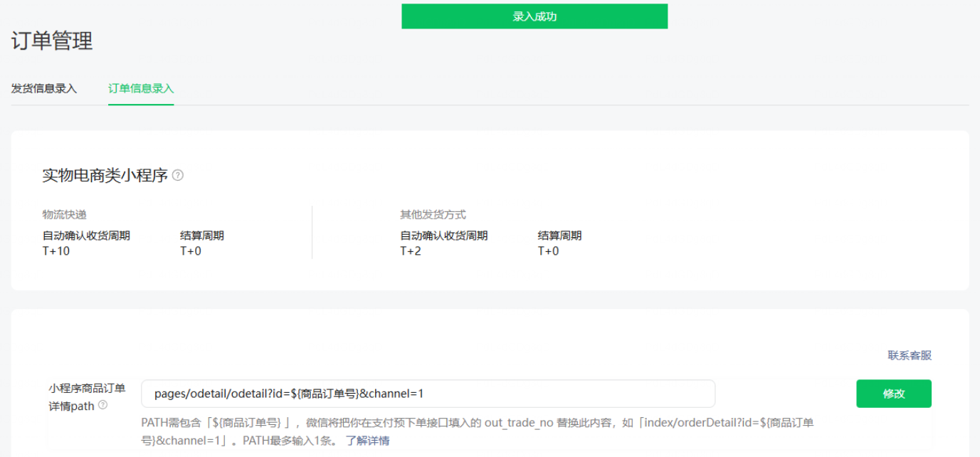Click the 其他发货方式 section label
Screen dimensions: 980x457
(433, 214)
